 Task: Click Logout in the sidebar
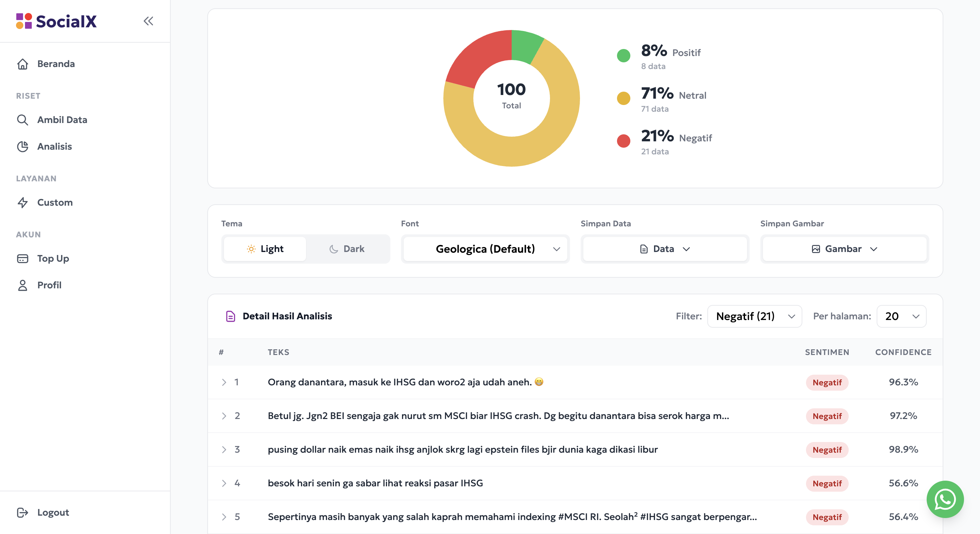point(53,512)
